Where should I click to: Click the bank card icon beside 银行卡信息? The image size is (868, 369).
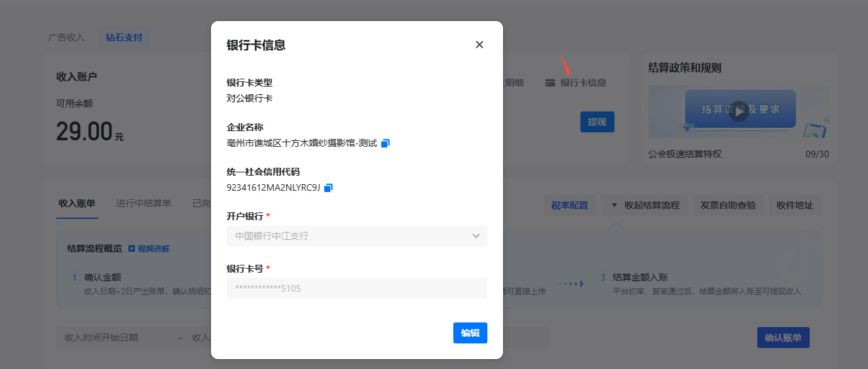(x=550, y=83)
